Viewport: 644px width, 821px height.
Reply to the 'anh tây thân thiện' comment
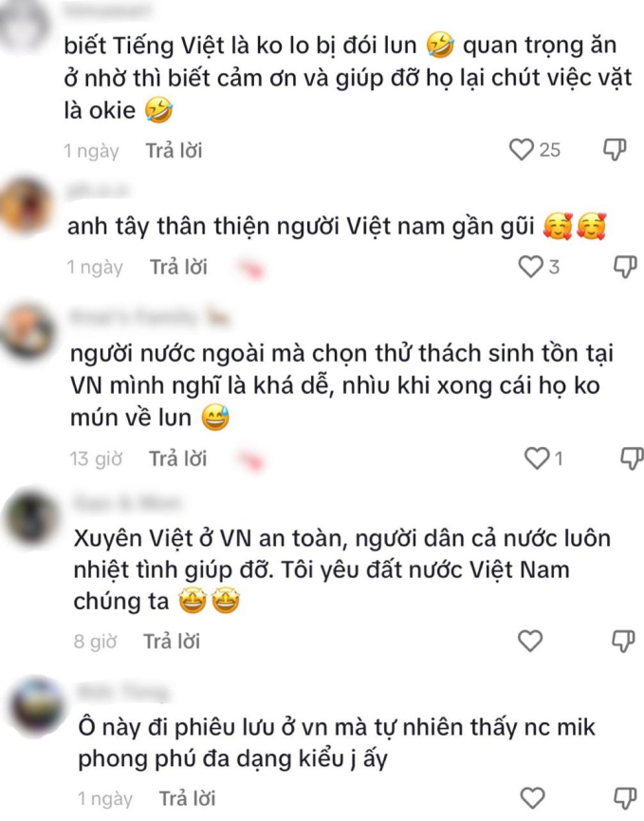[178, 267]
